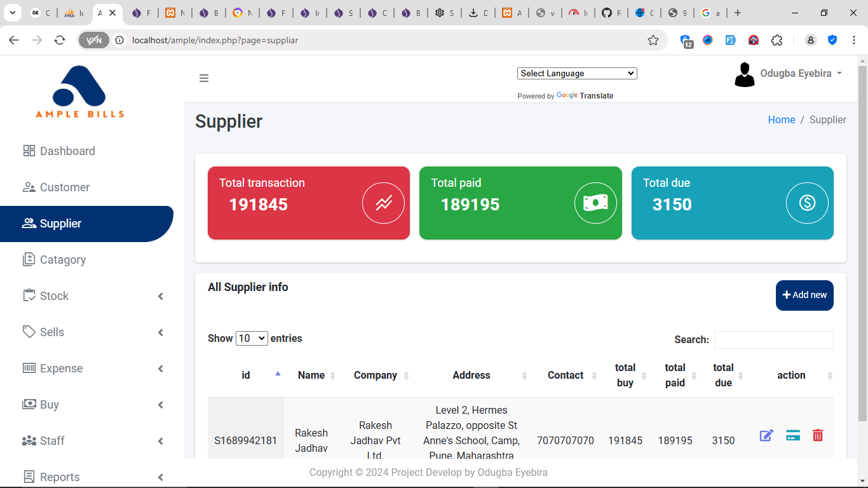868x488 pixels.
Task: Click the Total paid money icon
Action: point(595,203)
